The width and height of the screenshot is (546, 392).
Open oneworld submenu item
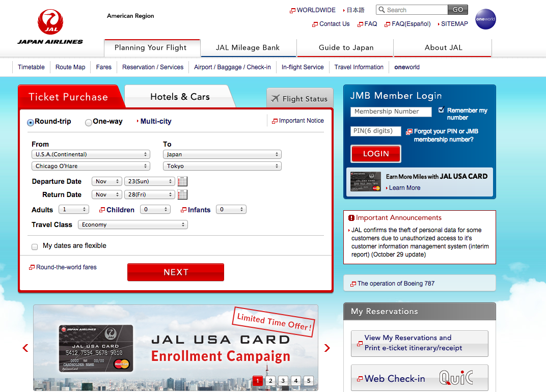pos(407,67)
